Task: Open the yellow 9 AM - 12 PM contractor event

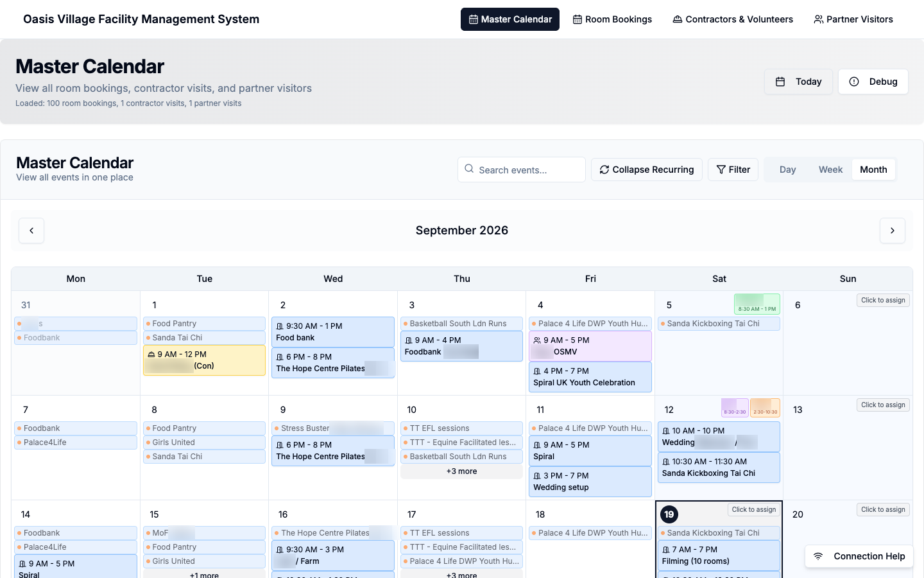Action: click(x=204, y=360)
